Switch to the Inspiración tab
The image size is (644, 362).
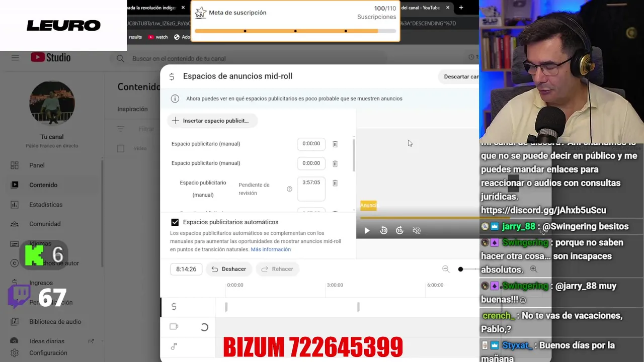(132, 109)
